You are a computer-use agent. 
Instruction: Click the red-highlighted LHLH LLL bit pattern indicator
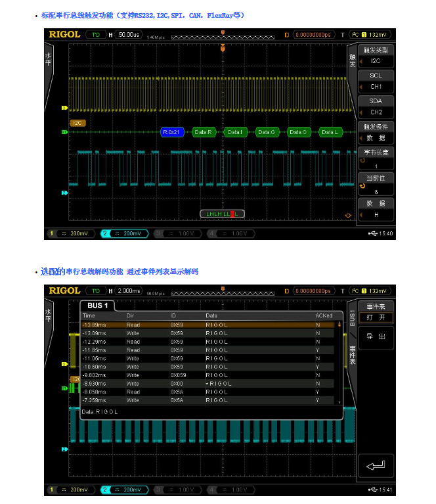[221, 214]
